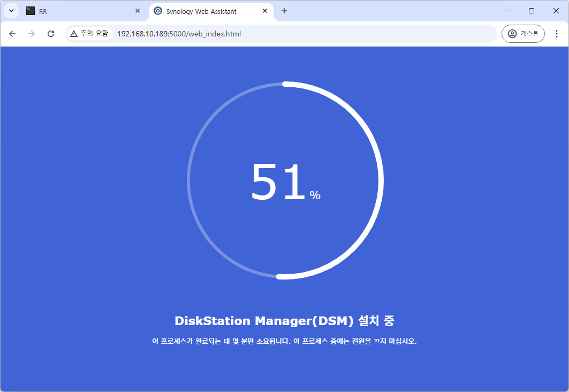This screenshot has width=569, height=392.
Task: Open the tab search dropdown arrow
Action: coord(11,11)
